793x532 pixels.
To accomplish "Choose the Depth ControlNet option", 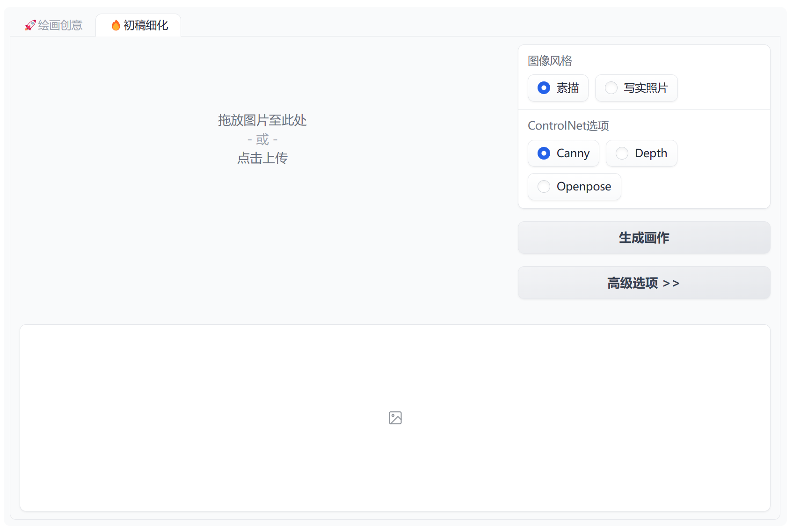I will pos(641,153).
